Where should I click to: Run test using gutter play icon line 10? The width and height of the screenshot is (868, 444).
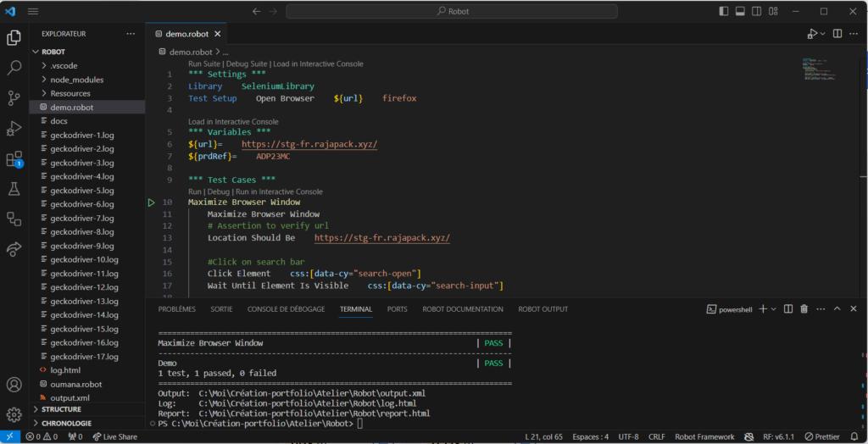point(152,203)
